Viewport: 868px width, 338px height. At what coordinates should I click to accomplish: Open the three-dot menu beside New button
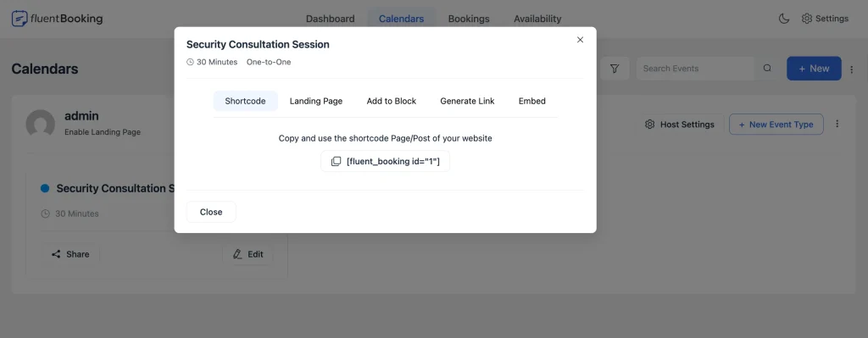tap(852, 69)
